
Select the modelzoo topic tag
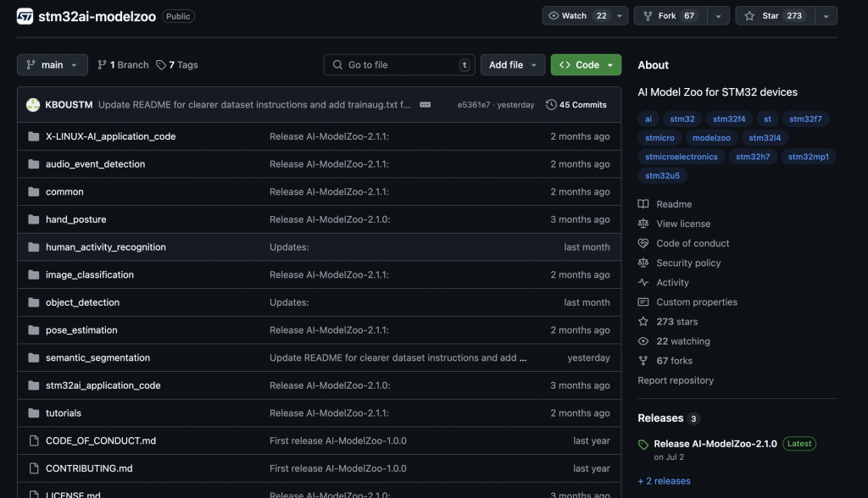[x=711, y=138]
